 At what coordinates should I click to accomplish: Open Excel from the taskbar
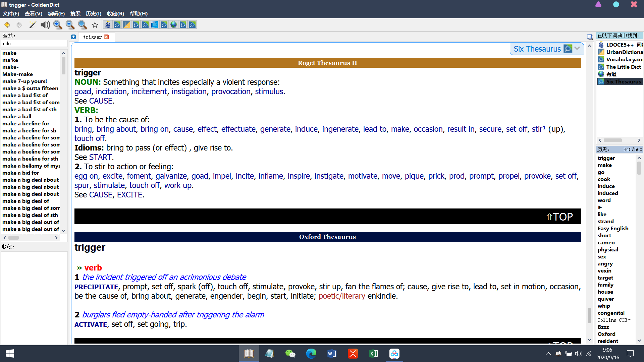(x=374, y=354)
